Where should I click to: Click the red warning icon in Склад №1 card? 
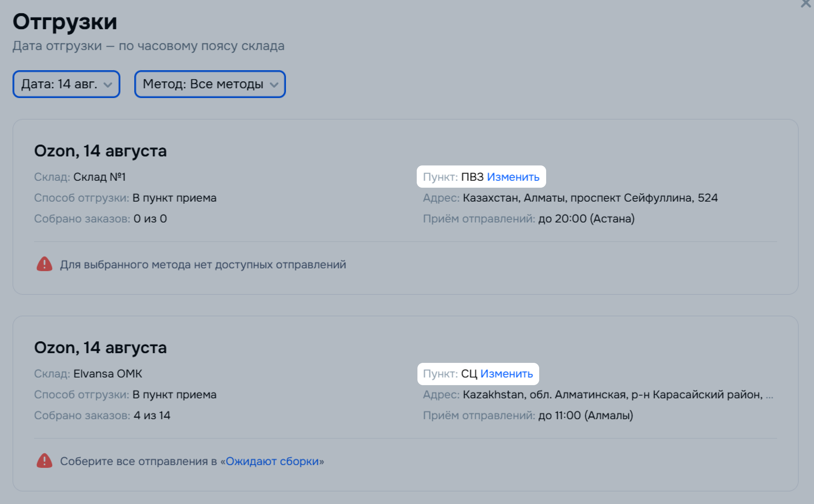(x=44, y=264)
